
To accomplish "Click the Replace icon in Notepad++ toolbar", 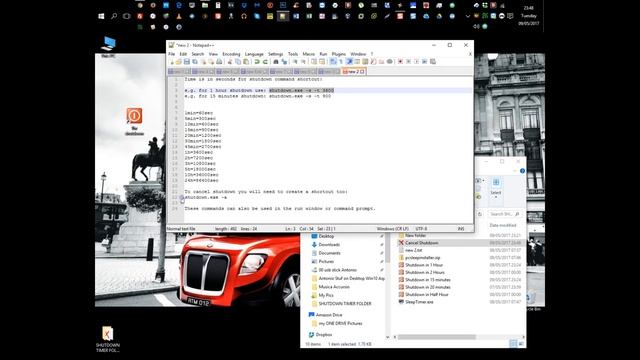I will (284, 62).
